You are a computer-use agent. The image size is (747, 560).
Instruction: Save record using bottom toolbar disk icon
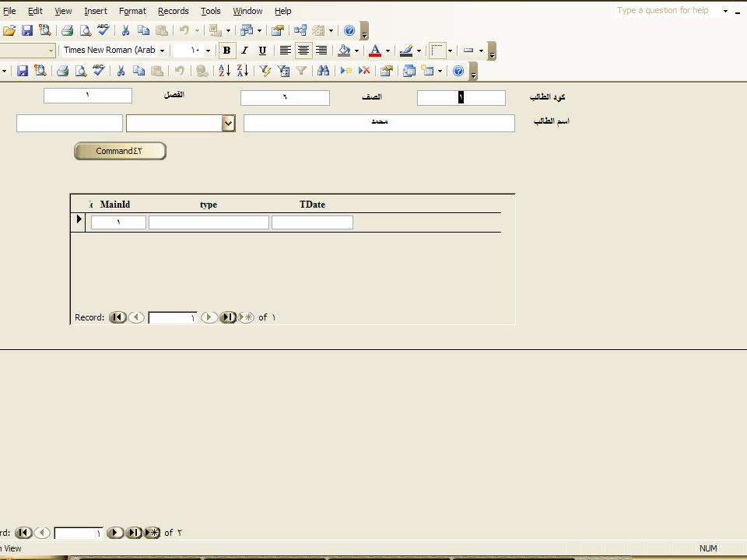click(23, 71)
